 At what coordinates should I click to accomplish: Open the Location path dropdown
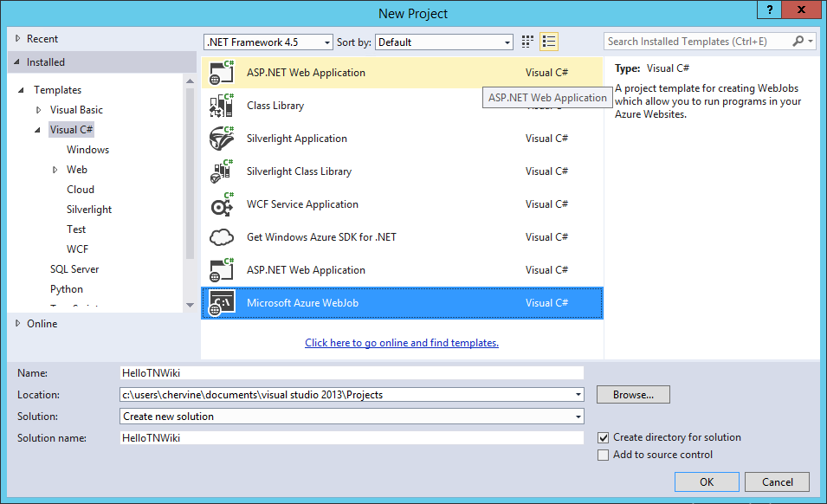click(x=578, y=394)
